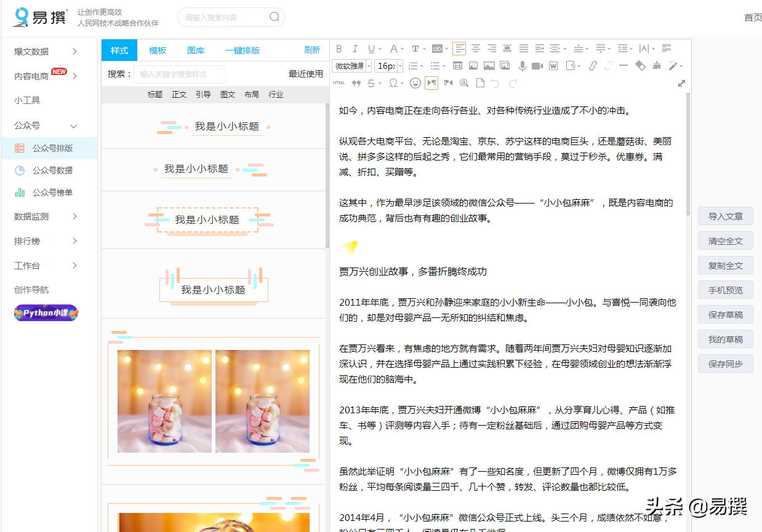
Task: Insert a horizontal line
Action: tap(623, 65)
